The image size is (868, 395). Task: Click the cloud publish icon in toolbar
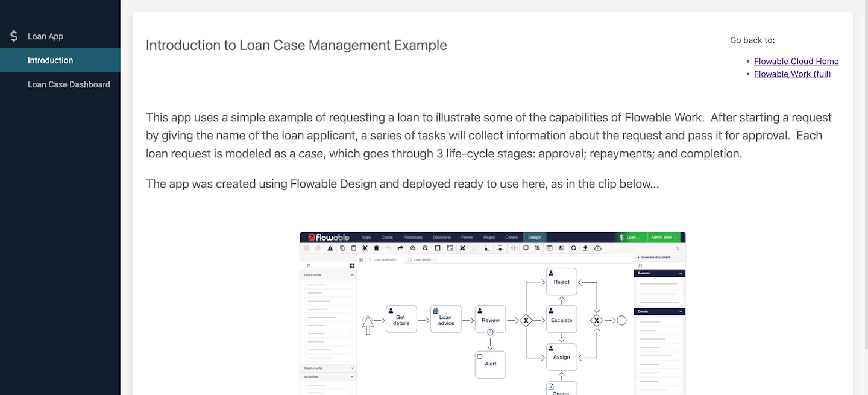tap(598, 248)
